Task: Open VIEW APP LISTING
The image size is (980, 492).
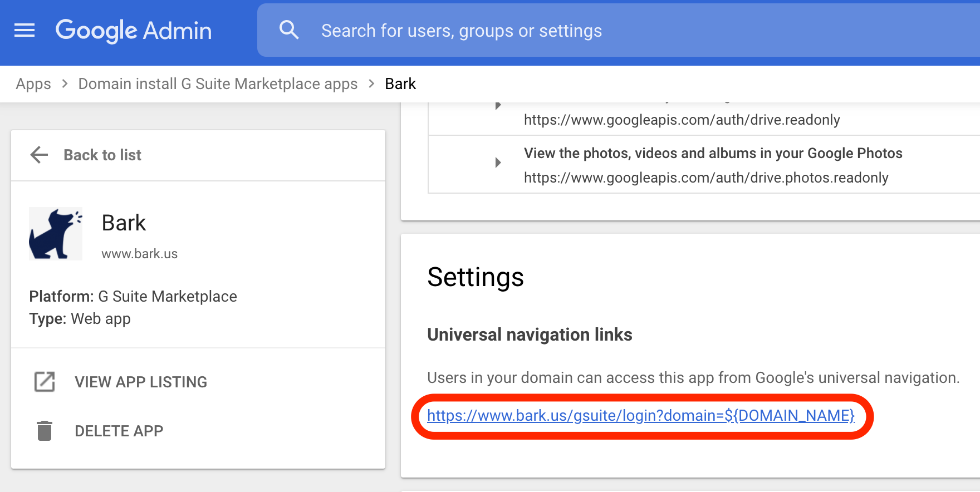Action: point(141,382)
